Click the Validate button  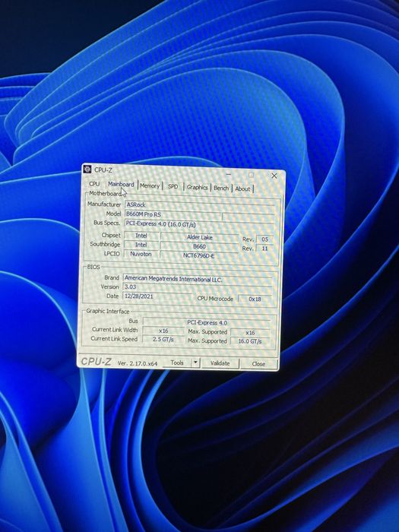point(220,363)
